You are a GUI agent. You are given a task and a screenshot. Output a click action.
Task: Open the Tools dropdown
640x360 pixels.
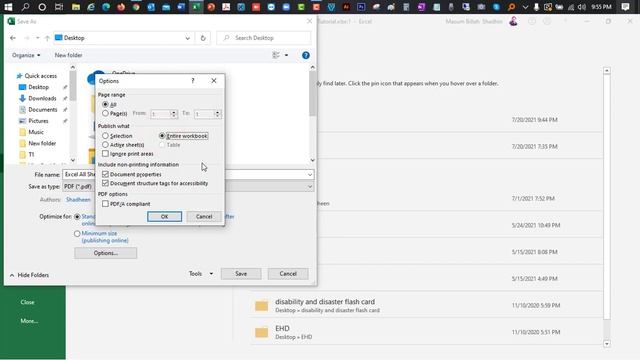pos(200,273)
